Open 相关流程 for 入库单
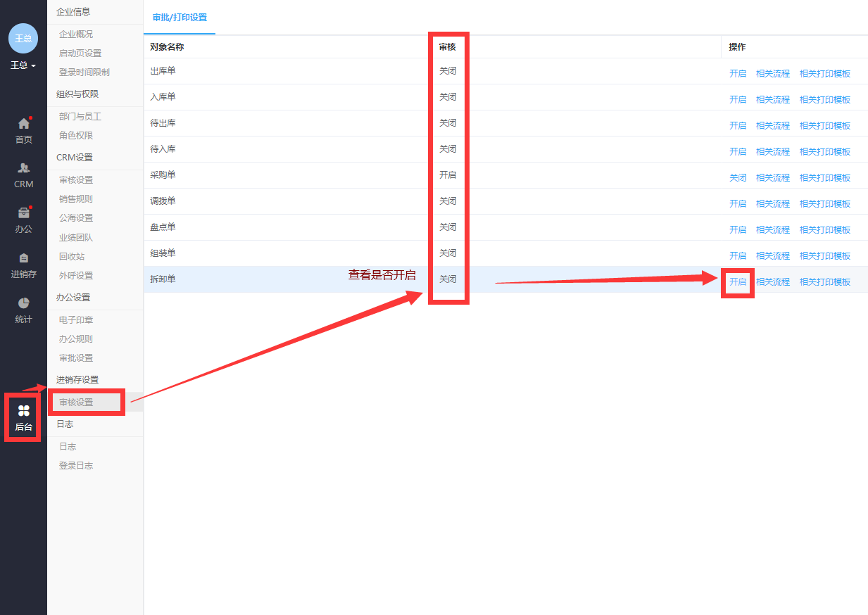This screenshot has height=615, width=868. 773,99
